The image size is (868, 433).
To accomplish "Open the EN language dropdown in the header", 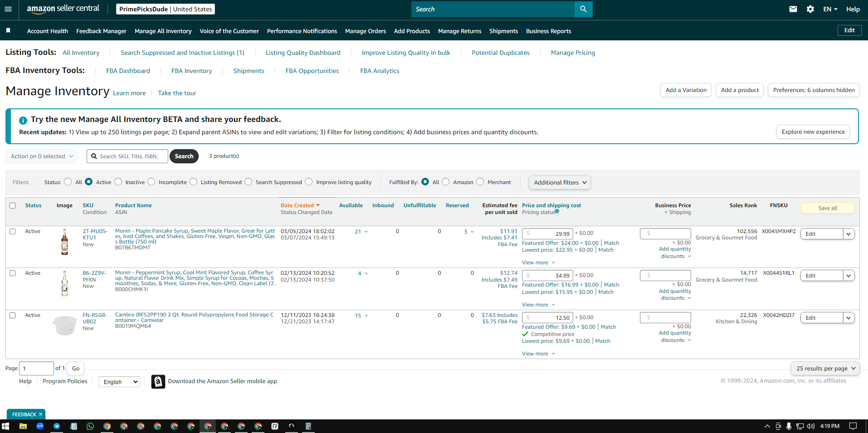I will click(830, 9).
